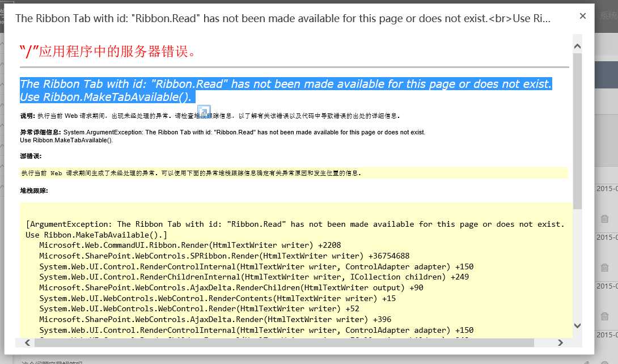Click the "源错误:" label

[31, 156]
